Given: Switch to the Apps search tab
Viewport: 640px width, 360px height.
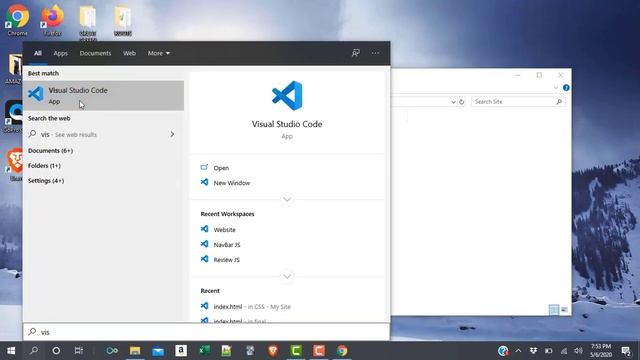Looking at the screenshot, I should pos(60,53).
